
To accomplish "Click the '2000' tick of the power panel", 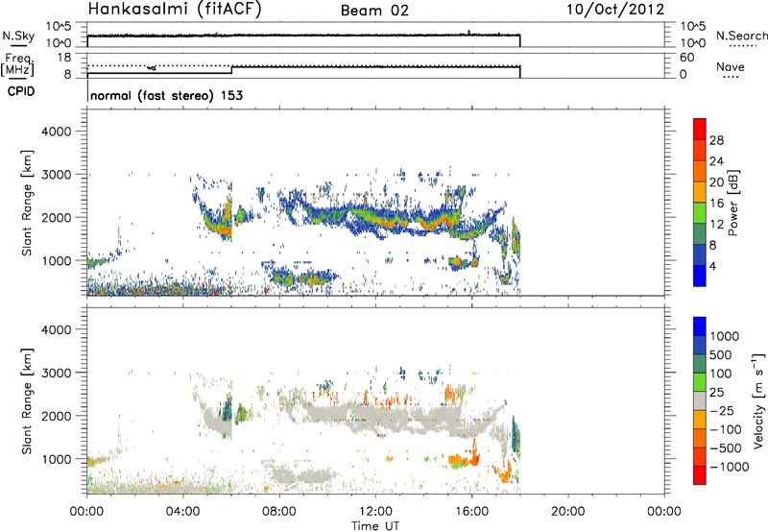I will click(x=57, y=217).
